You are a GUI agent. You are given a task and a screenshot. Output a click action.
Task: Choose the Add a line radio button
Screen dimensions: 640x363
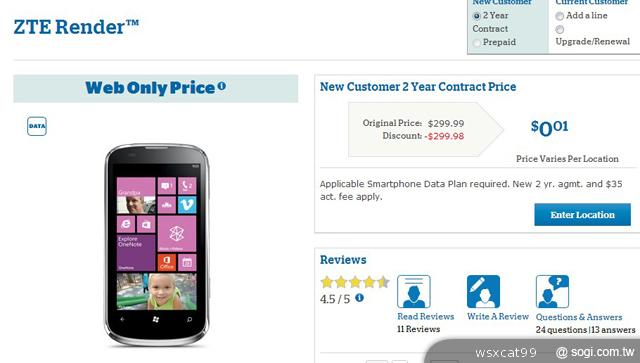560,16
